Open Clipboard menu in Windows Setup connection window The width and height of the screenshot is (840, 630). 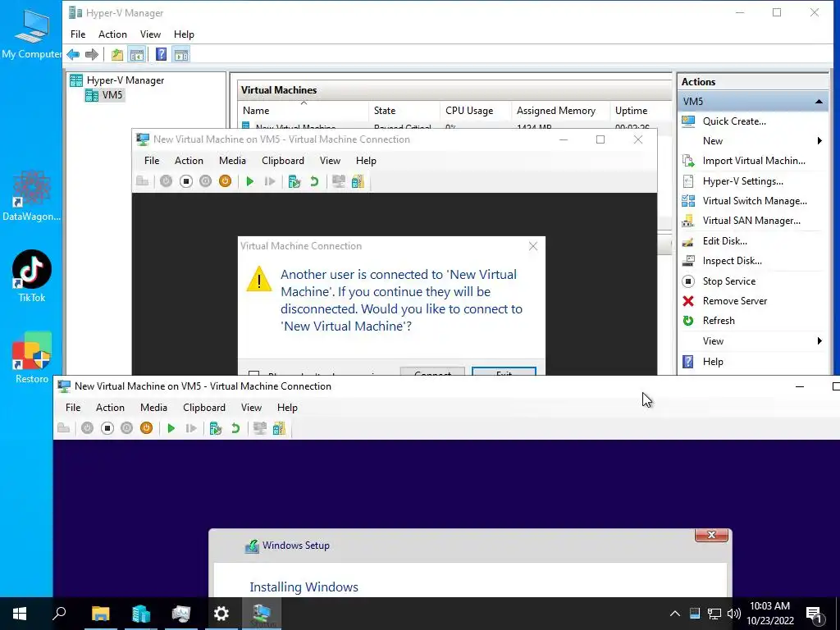204,408
